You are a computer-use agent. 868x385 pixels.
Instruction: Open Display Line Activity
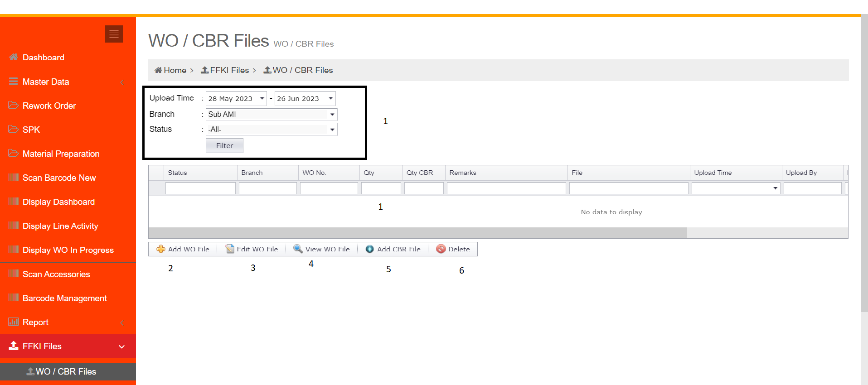pyautogui.click(x=68, y=226)
